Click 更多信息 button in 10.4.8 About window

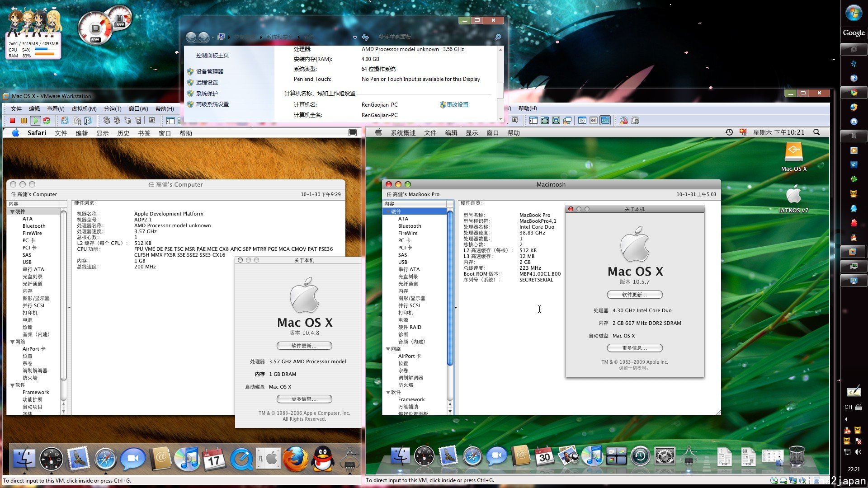304,399
